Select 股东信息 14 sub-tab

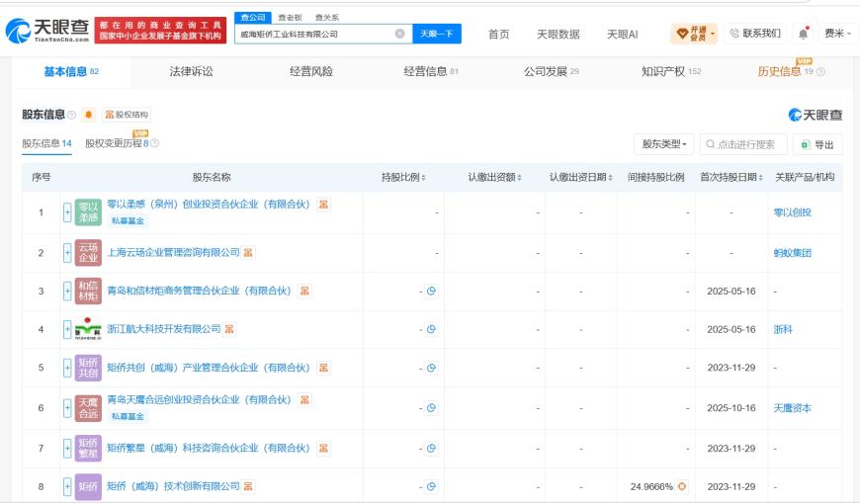coord(46,143)
